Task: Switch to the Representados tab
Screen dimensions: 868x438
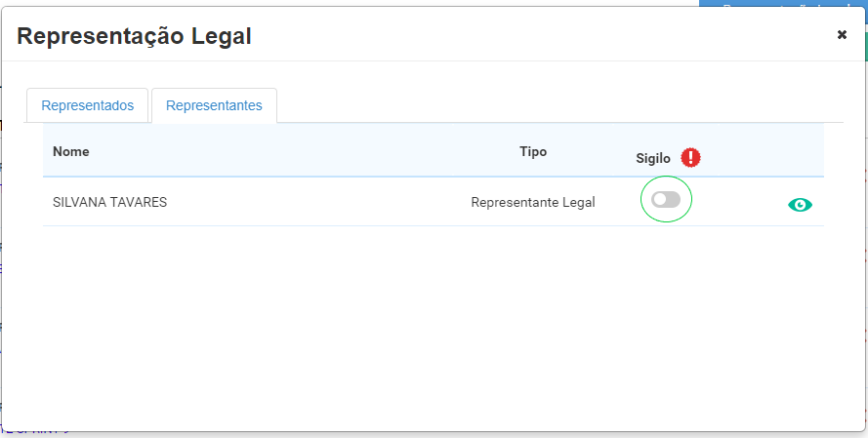Action: pyautogui.click(x=87, y=105)
